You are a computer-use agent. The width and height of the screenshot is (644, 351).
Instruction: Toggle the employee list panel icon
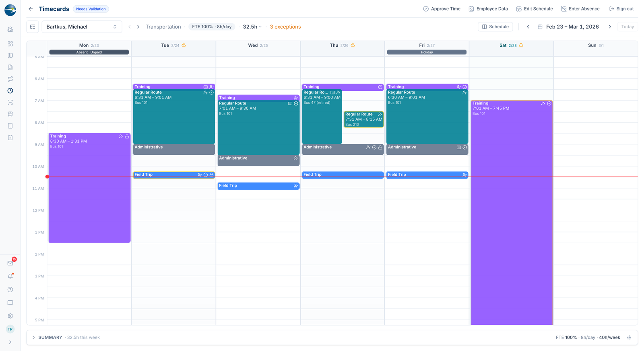33,27
